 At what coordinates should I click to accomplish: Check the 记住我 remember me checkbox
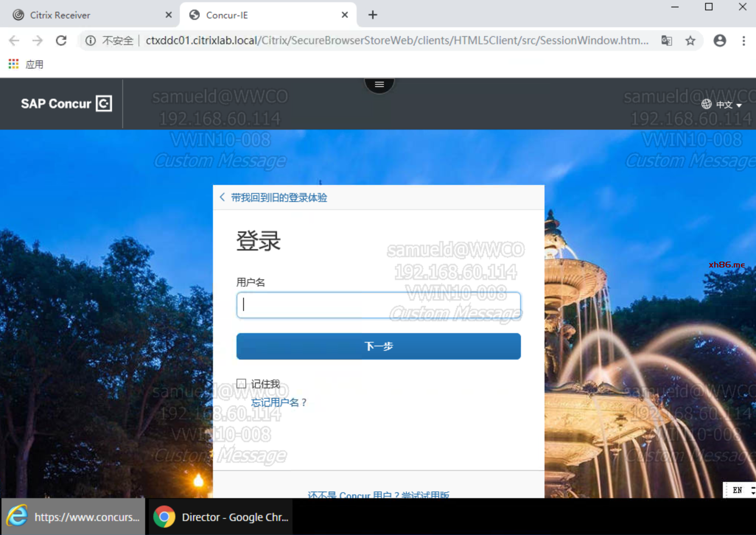(x=241, y=384)
